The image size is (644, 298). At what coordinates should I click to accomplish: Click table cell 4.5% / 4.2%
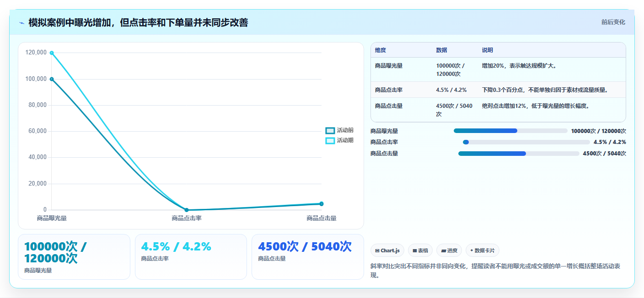click(x=451, y=90)
